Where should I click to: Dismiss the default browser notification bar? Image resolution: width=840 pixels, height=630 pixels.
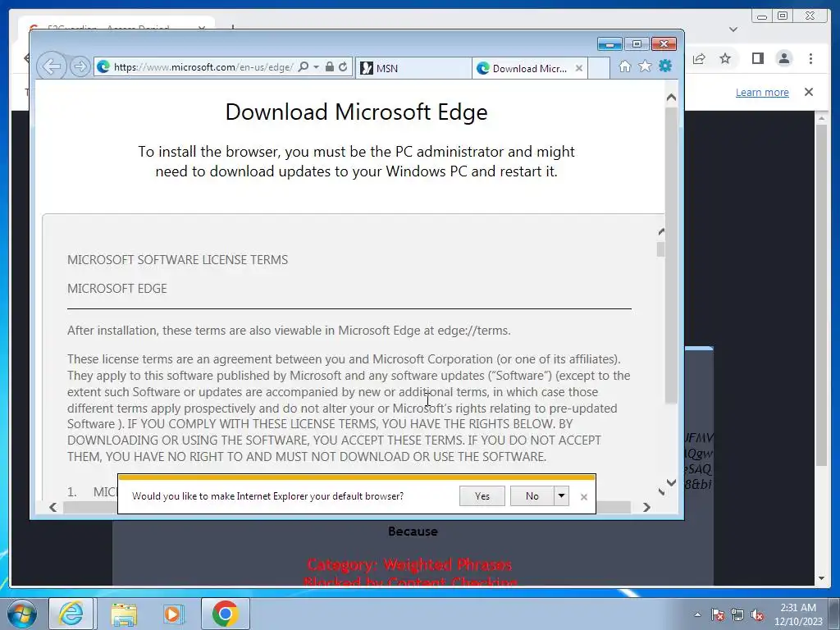(x=584, y=497)
